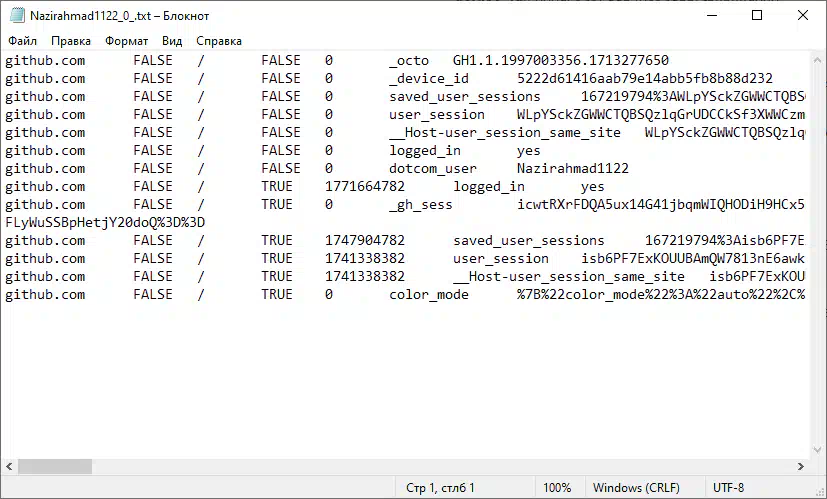The height and width of the screenshot is (499, 827).
Task: Click the dotcom_user cookie name
Action: pos(432,169)
